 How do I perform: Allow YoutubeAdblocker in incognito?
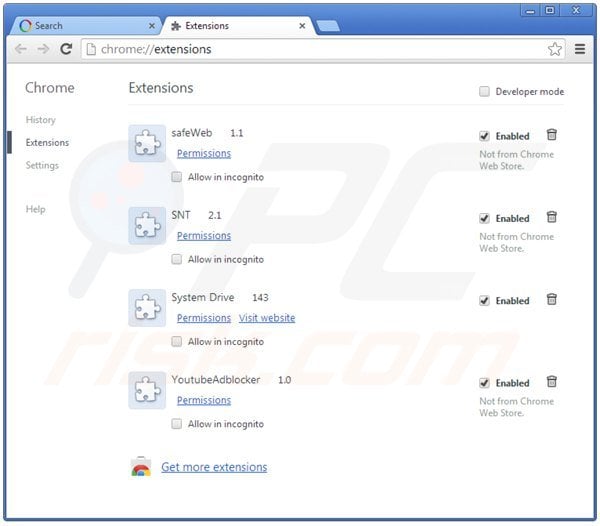tap(176, 423)
